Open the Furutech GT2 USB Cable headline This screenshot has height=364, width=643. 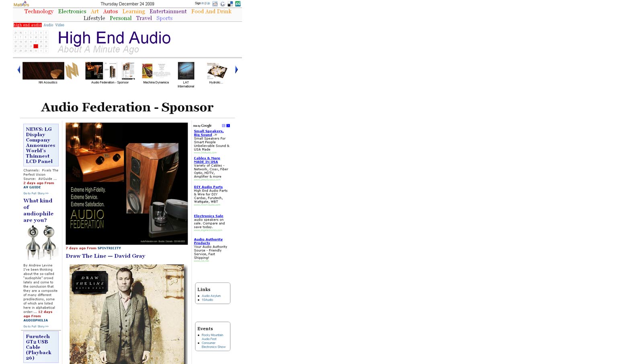click(39, 347)
